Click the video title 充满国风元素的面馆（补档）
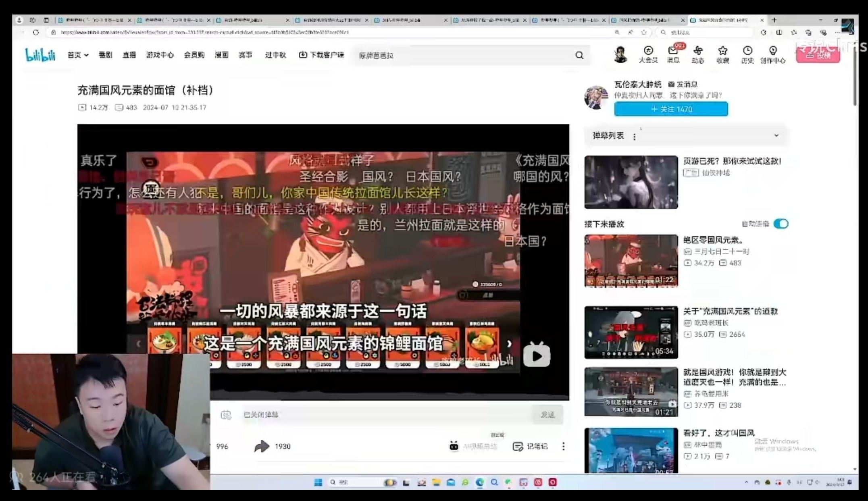The height and width of the screenshot is (501, 868). pos(145,90)
